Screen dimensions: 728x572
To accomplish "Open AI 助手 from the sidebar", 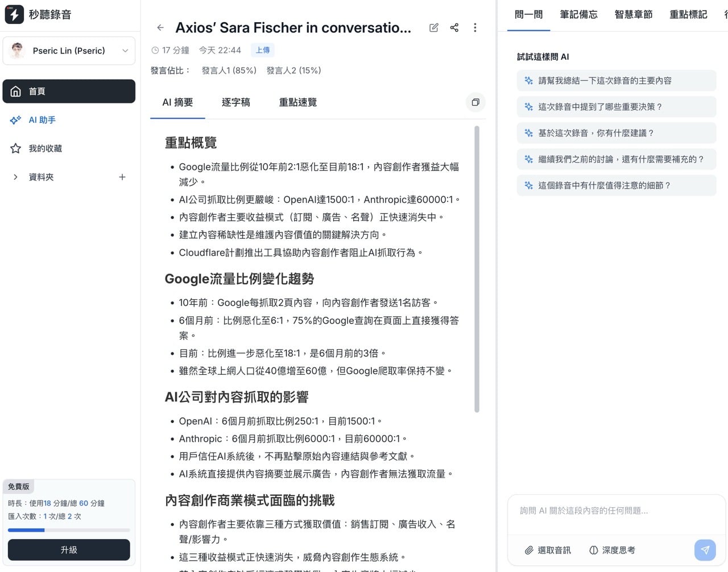I will pyautogui.click(x=43, y=120).
